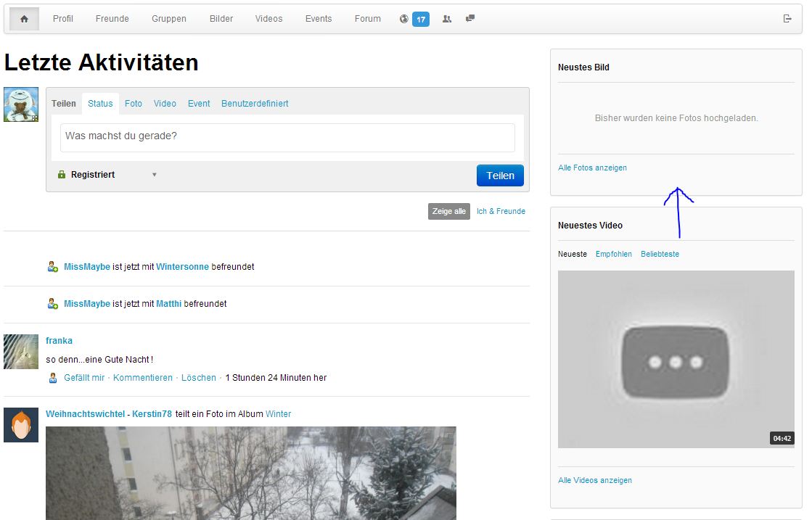This screenshot has width=812, height=520.
Task: Click franka's avatar picture
Action: click(x=21, y=352)
